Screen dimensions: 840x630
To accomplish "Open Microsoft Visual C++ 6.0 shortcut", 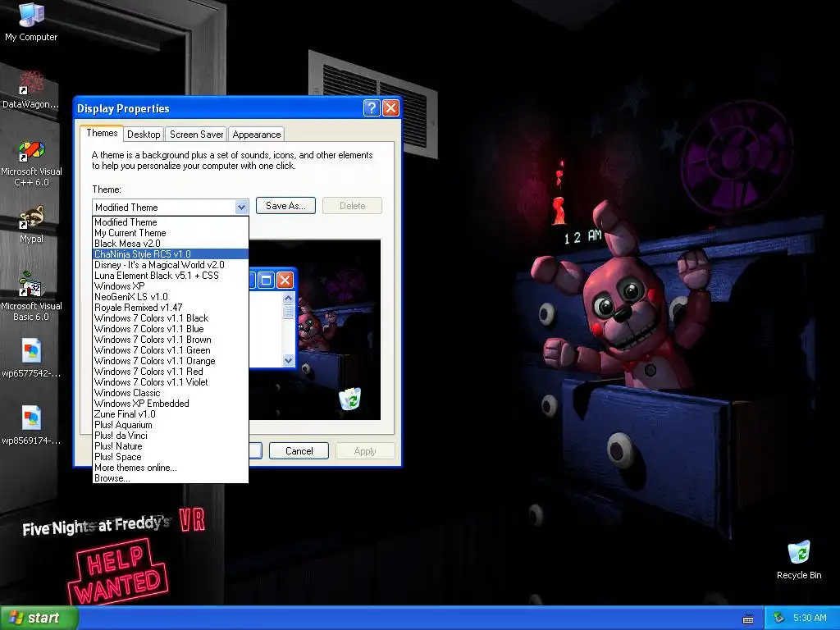I will [x=31, y=163].
